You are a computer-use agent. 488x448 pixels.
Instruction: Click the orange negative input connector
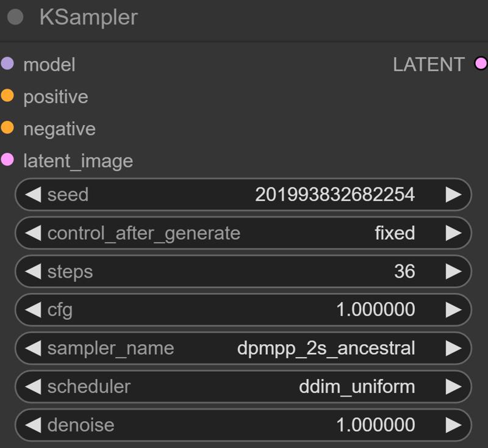pyautogui.click(x=7, y=128)
